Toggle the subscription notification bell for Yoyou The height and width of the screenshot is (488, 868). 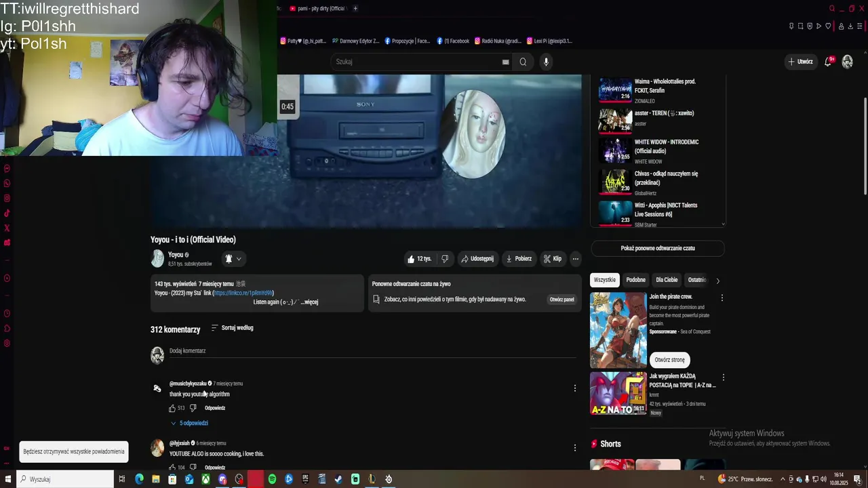coord(229,258)
